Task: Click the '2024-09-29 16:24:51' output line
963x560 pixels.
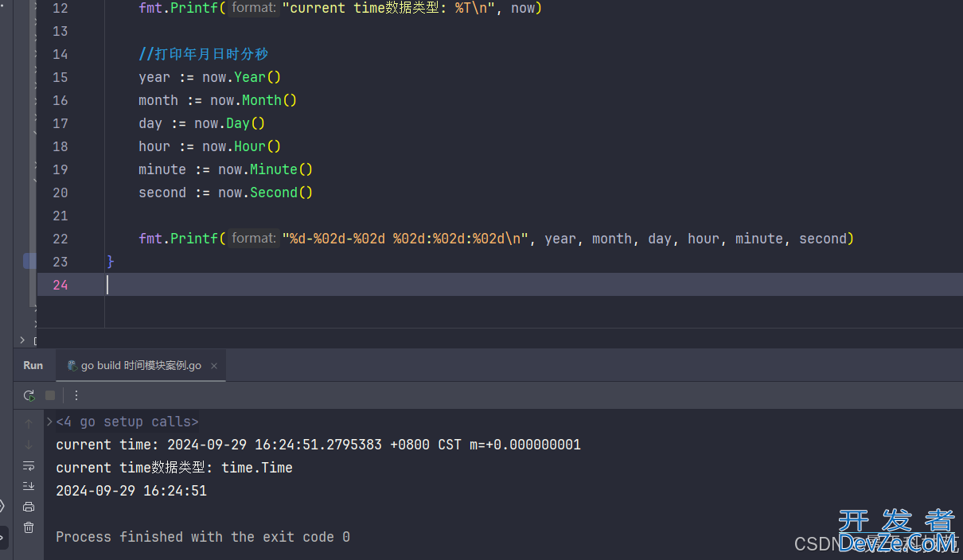Action: pos(131,491)
